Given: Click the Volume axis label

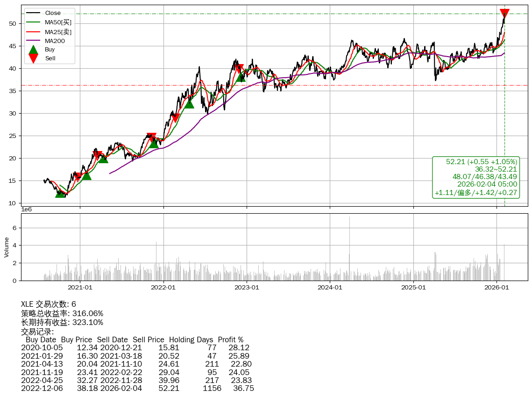Looking at the screenshot, I should (7, 247).
